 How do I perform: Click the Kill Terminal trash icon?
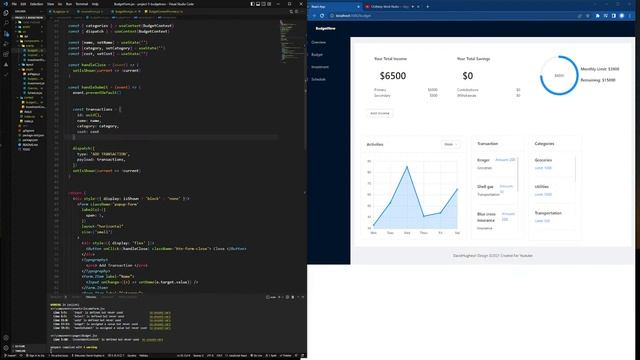(x=293, y=297)
